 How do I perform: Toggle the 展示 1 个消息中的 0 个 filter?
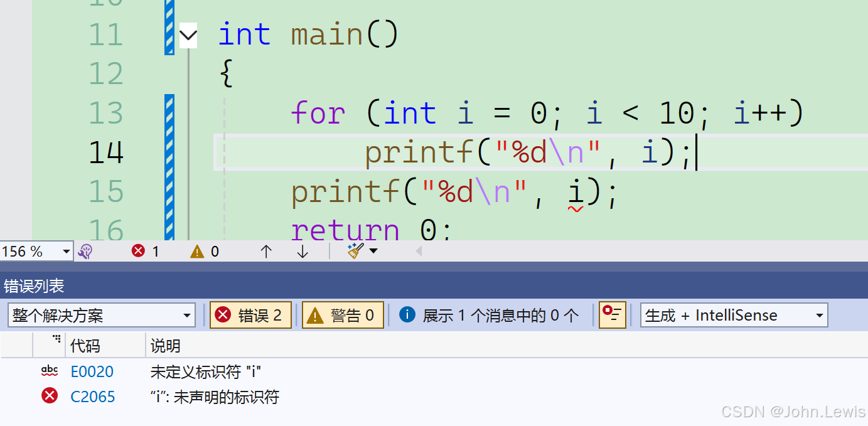pos(488,315)
